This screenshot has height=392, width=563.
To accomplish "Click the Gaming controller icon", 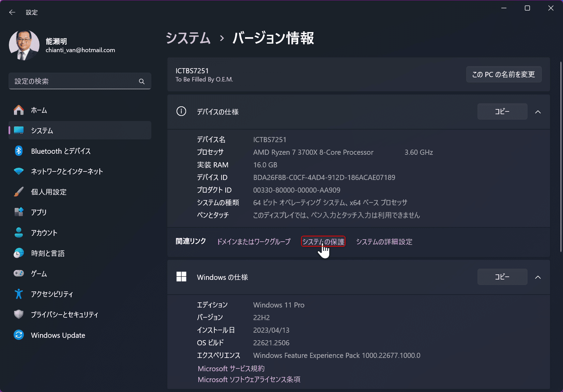I will tap(19, 273).
